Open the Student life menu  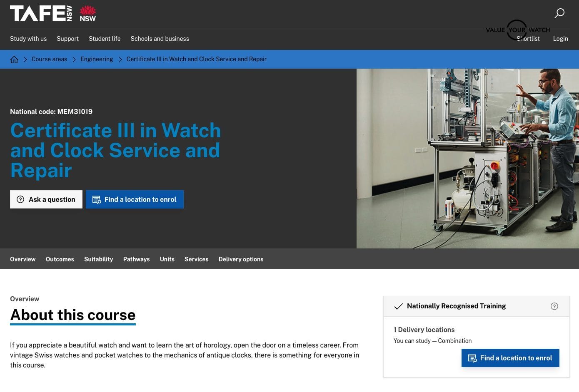pos(105,39)
